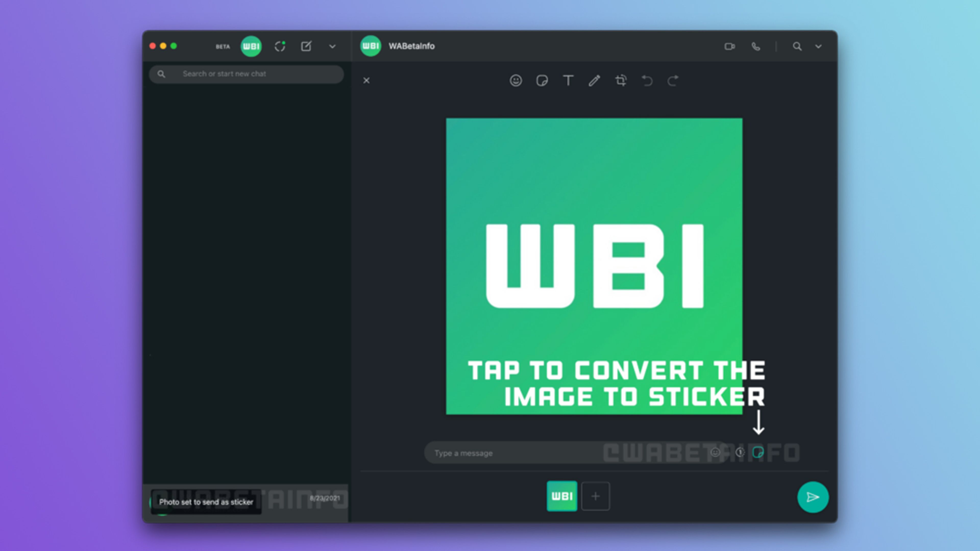Select the pencil draw tool
Image resolution: width=980 pixels, height=551 pixels.
[595, 81]
